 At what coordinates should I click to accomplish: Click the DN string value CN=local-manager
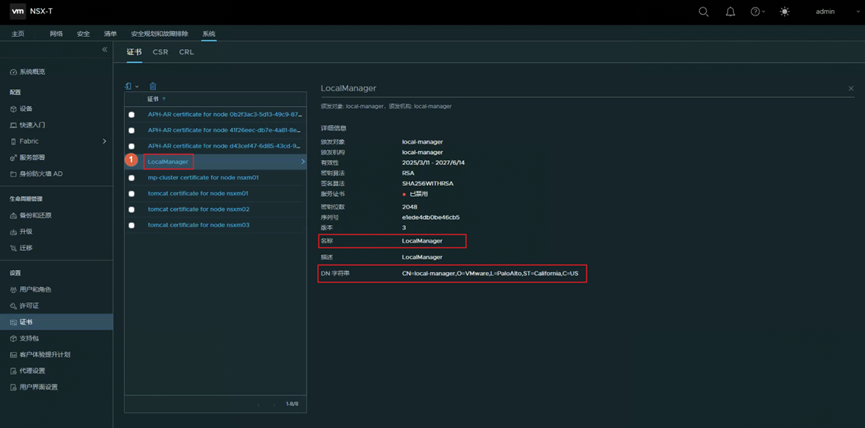[490, 274]
